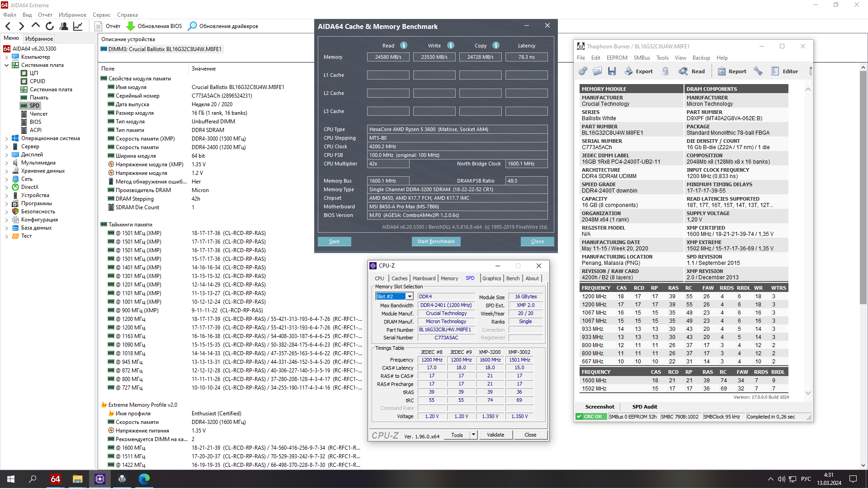This screenshot has width=868, height=489.
Task: Click the green BIOS updates arrow icon
Action: [131, 26]
